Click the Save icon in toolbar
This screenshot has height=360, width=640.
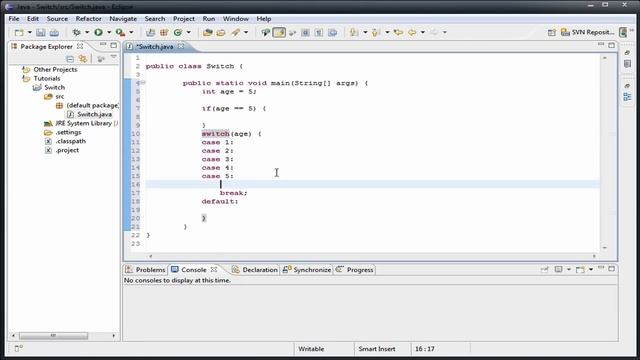point(40,32)
